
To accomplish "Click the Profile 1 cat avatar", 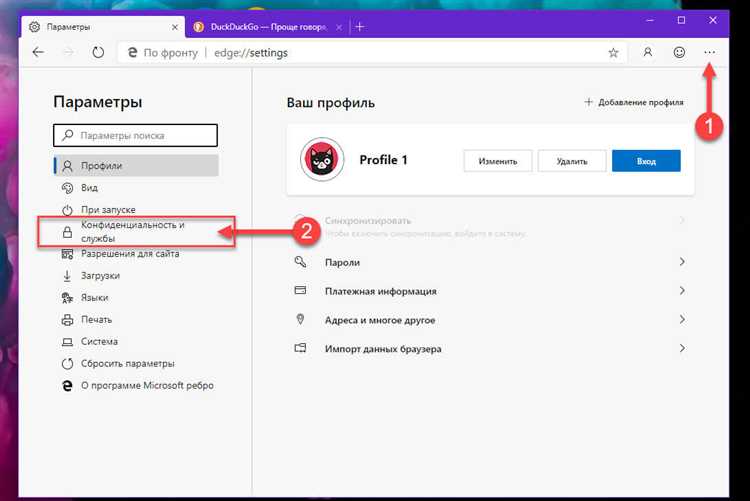I will pyautogui.click(x=322, y=160).
